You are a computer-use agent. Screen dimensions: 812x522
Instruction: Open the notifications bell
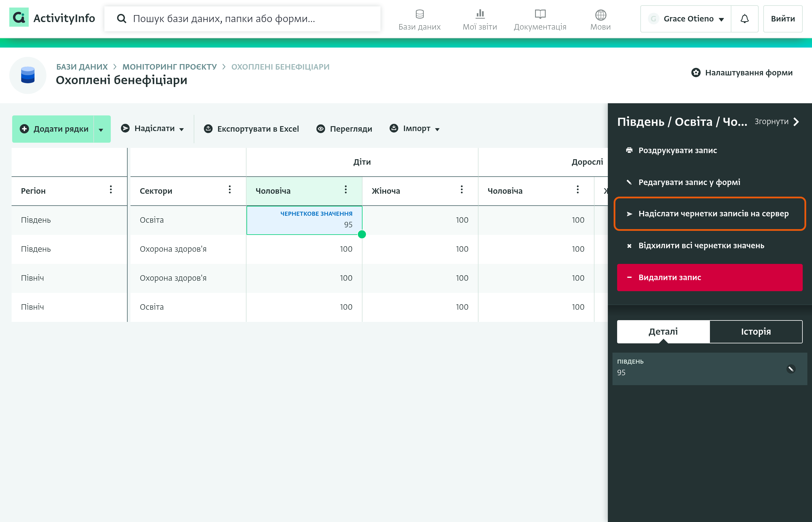[744, 19]
